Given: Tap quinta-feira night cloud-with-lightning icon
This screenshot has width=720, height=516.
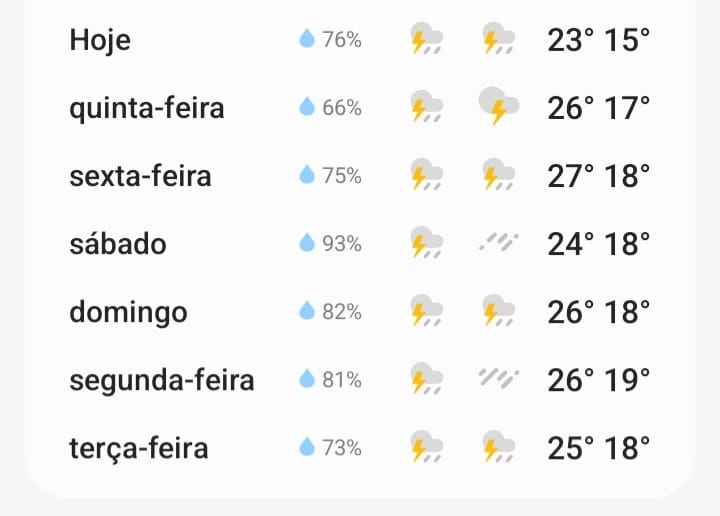Looking at the screenshot, I should [499, 106].
